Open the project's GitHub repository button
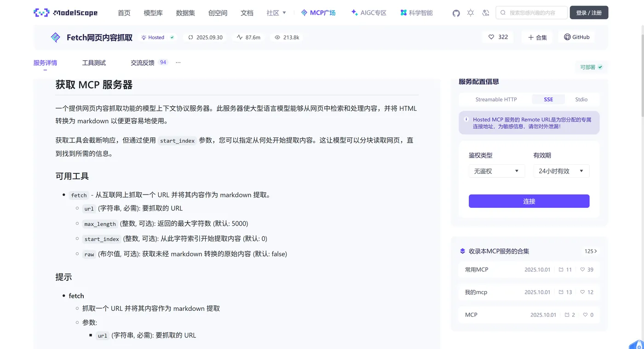This screenshot has width=644, height=349. tap(576, 37)
